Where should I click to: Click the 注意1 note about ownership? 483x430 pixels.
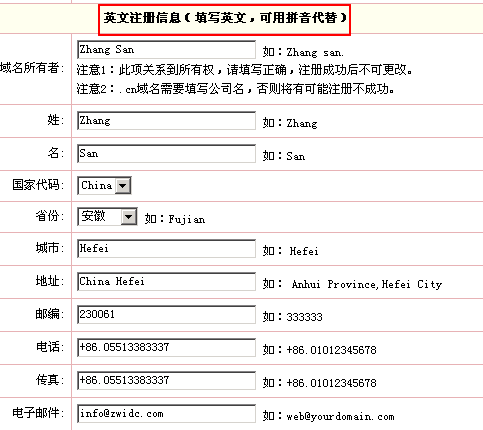[245, 70]
